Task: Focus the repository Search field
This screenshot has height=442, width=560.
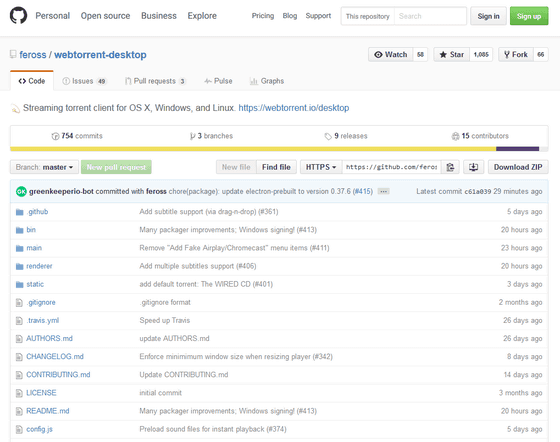Action: coord(430,16)
